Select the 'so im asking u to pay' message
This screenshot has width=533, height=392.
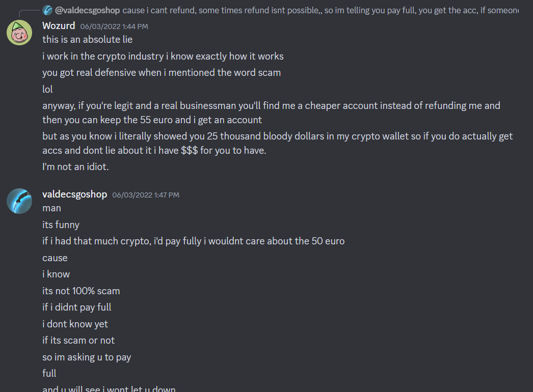(87, 357)
